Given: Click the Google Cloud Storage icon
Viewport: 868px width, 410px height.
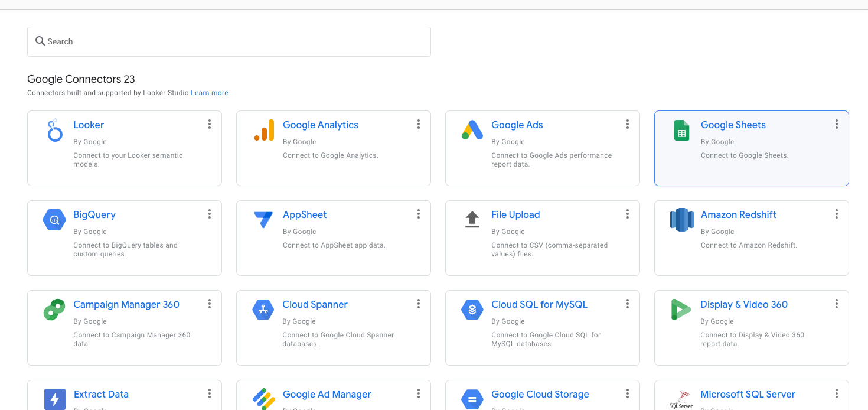Looking at the screenshot, I should pos(472,399).
